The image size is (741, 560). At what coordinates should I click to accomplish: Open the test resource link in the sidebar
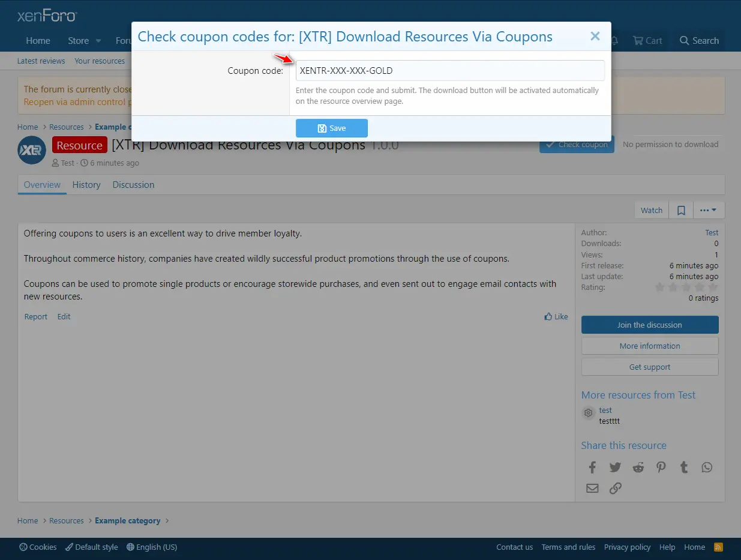click(x=605, y=410)
